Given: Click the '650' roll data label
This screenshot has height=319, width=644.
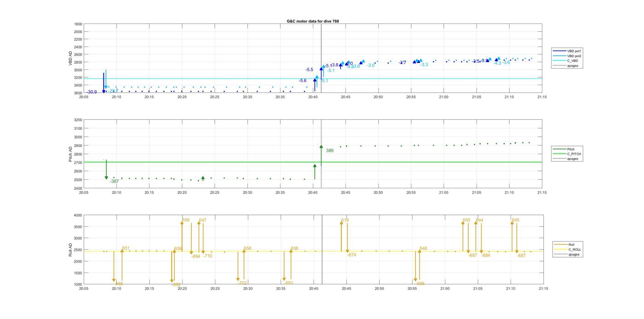Looking at the screenshot, I should pyautogui.click(x=466, y=220).
